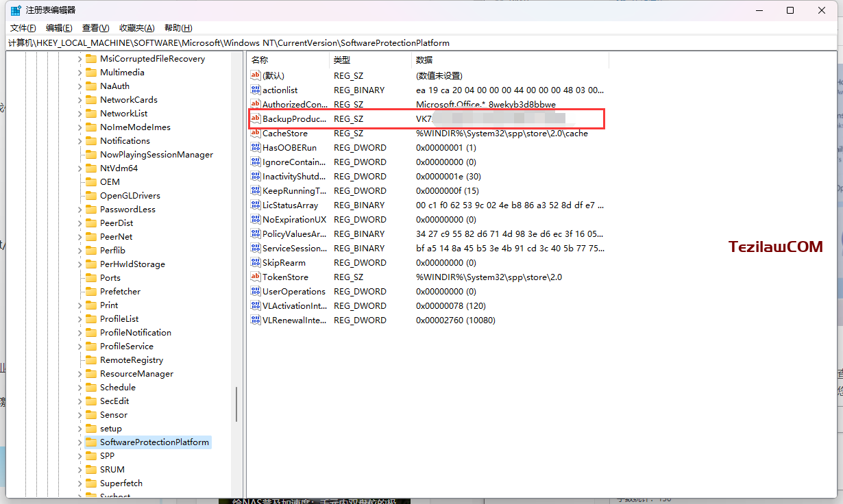Click the (数值未设置) data cell

[439, 75]
